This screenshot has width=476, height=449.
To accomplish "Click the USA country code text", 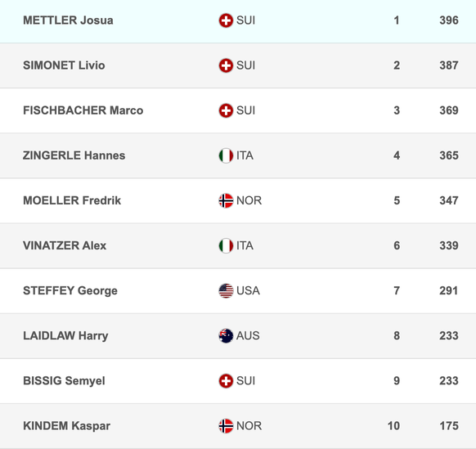I will 248,291.
